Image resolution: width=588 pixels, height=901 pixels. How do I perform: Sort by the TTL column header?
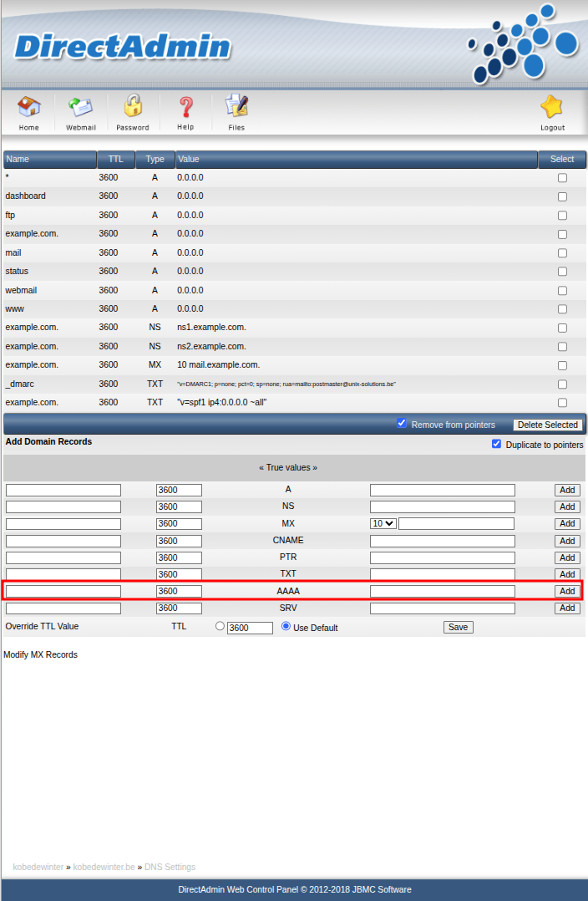116,159
